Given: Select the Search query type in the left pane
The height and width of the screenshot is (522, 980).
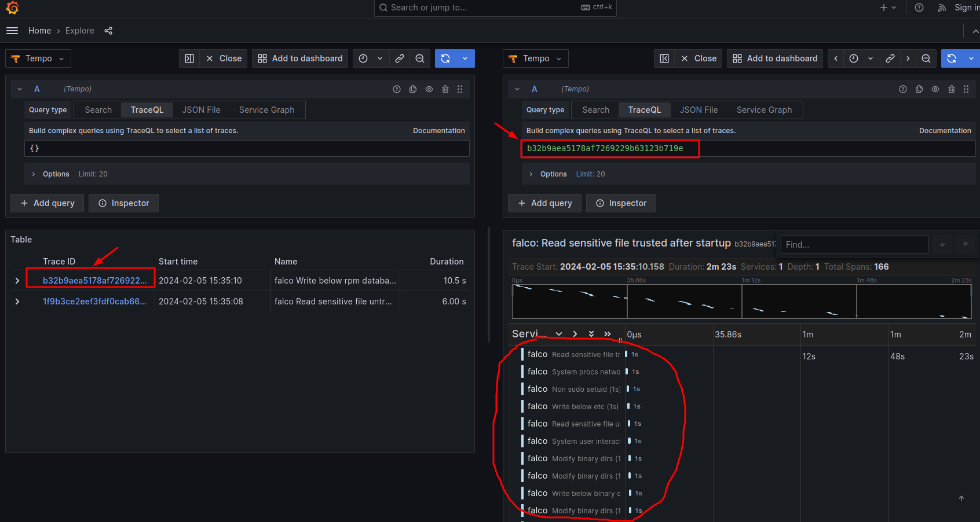Looking at the screenshot, I should [x=98, y=110].
